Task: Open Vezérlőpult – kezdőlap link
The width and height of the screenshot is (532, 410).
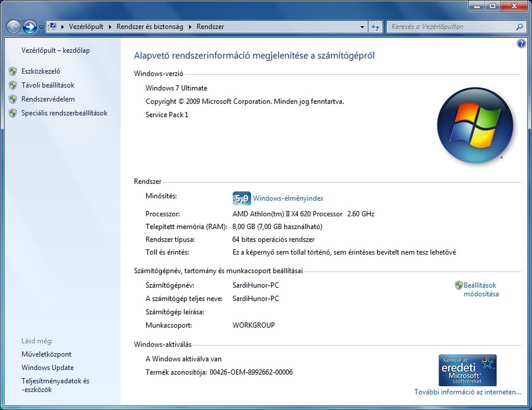Action: (x=56, y=50)
